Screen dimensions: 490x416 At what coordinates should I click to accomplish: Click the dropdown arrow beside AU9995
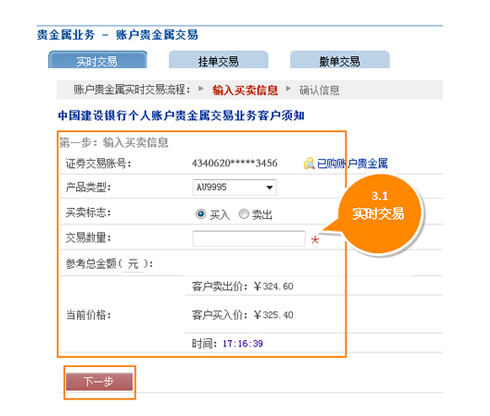[269, 187]
